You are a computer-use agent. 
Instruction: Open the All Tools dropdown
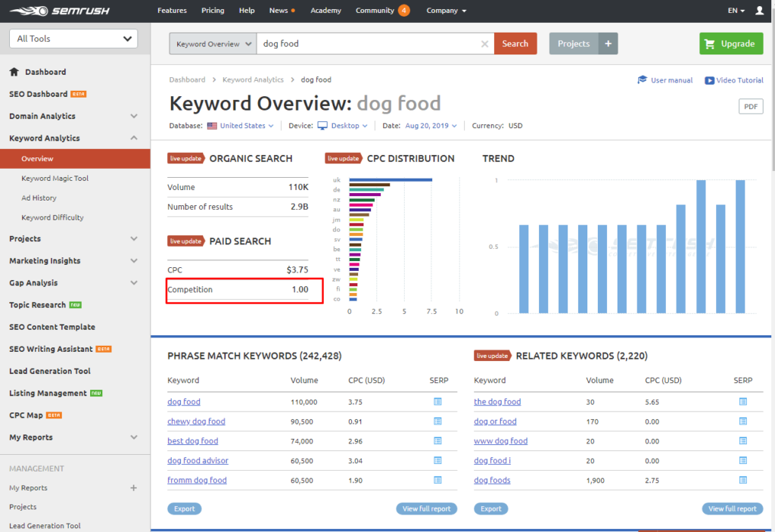point(73,39)
